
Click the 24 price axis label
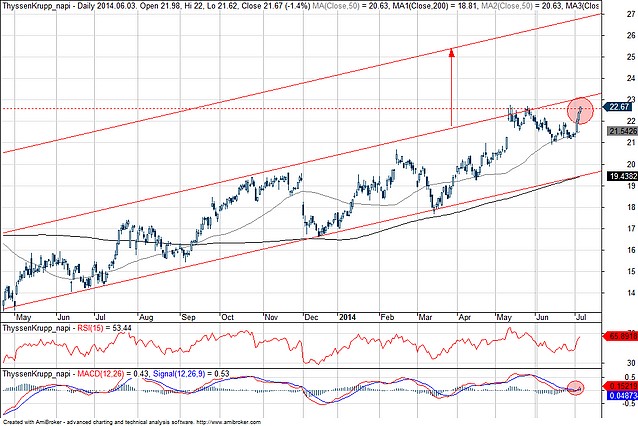(631, 78)
